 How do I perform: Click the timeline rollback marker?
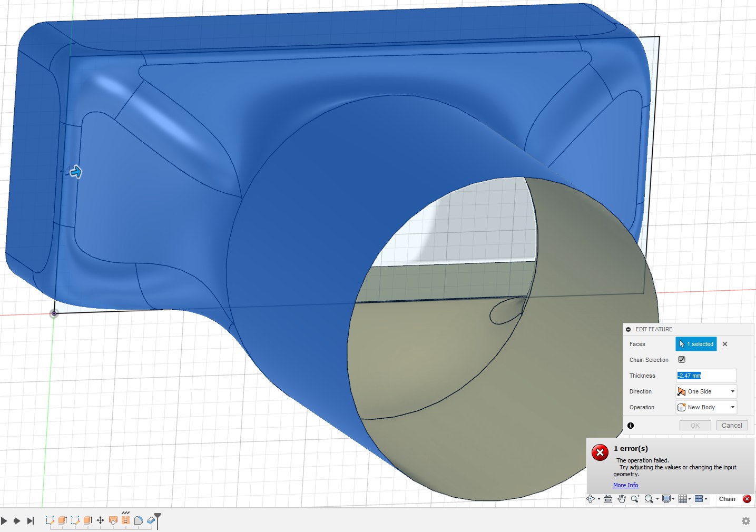coord(158,521)
